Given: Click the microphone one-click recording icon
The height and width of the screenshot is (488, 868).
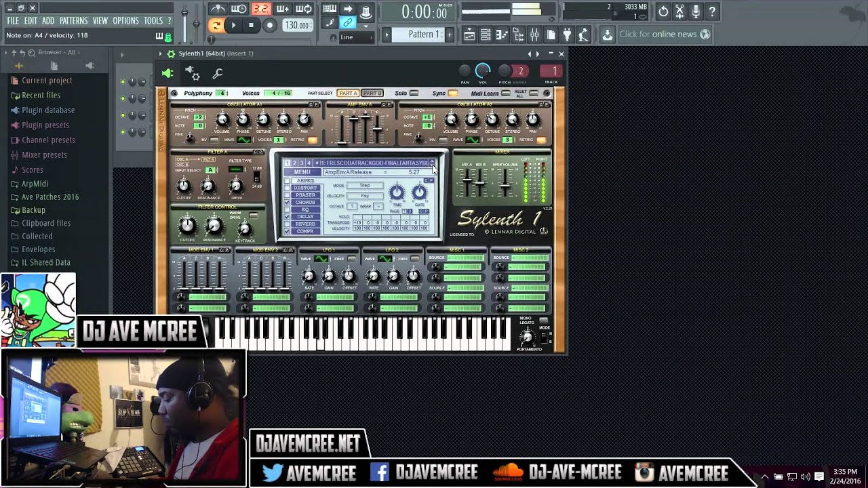Looking at the screenshot, I should pyautogui.click(x=696, y=12).
